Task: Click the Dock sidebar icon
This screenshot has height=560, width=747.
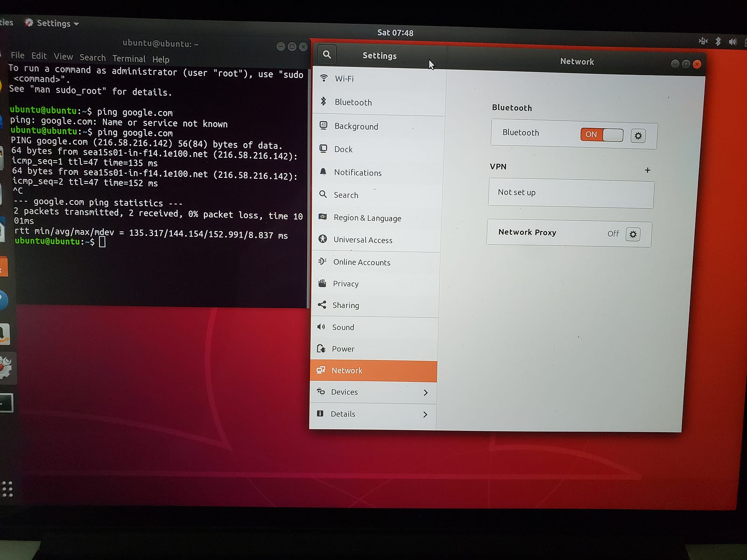Action: point(323,148)
